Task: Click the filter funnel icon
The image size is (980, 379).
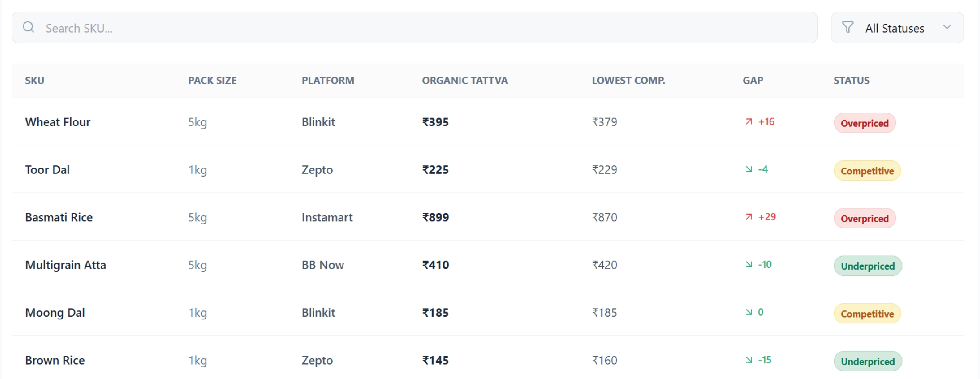Action: tap(848, 27)
